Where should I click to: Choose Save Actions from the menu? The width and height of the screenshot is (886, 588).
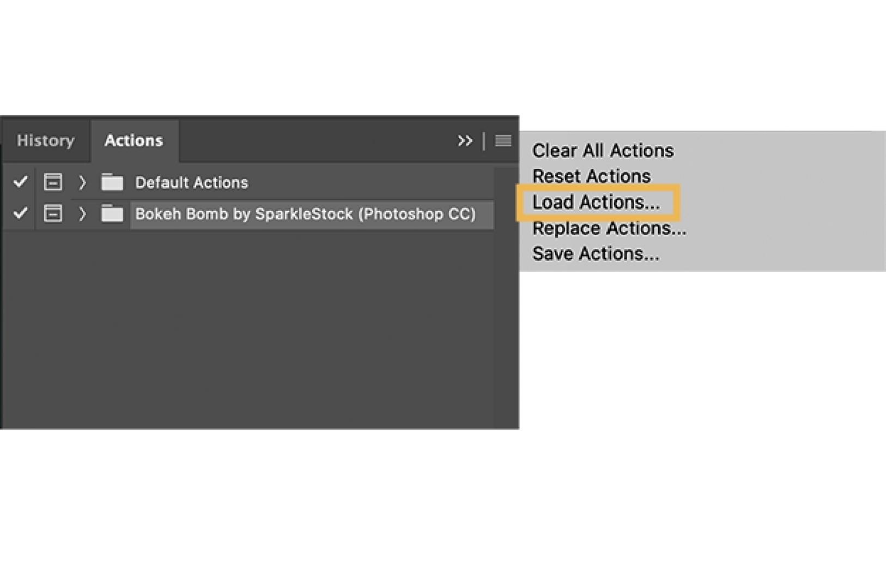pos(596,253)
